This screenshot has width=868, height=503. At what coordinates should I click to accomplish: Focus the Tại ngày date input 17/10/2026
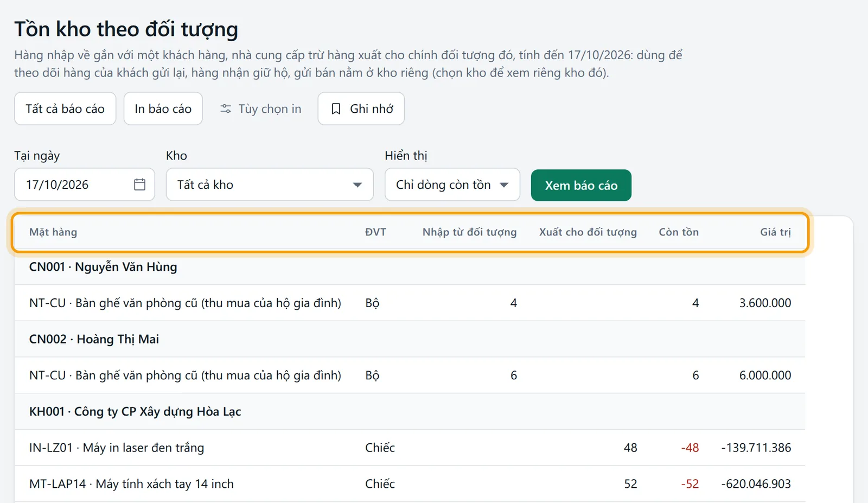[85, 184]
